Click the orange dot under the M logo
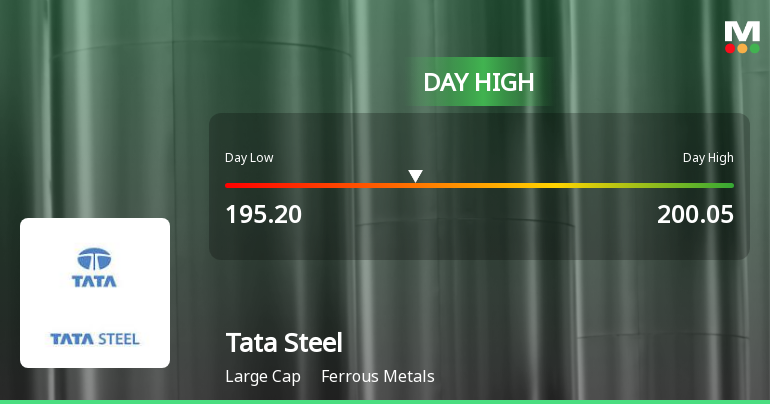The width and height of the screenshot is (770, 404). click(742, 48)
